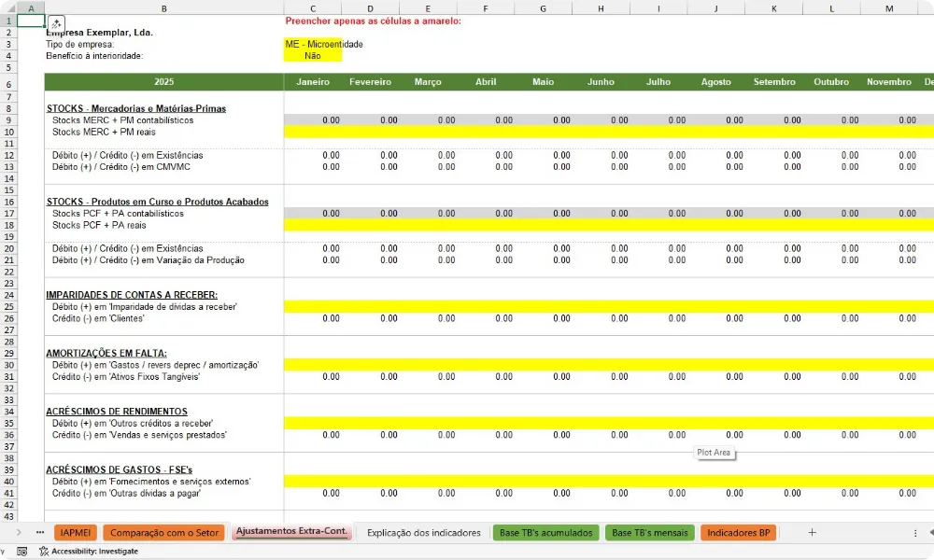Screen dimensions: 934x560
Task: Select cell A1
Action: click(x=31, y=21)
